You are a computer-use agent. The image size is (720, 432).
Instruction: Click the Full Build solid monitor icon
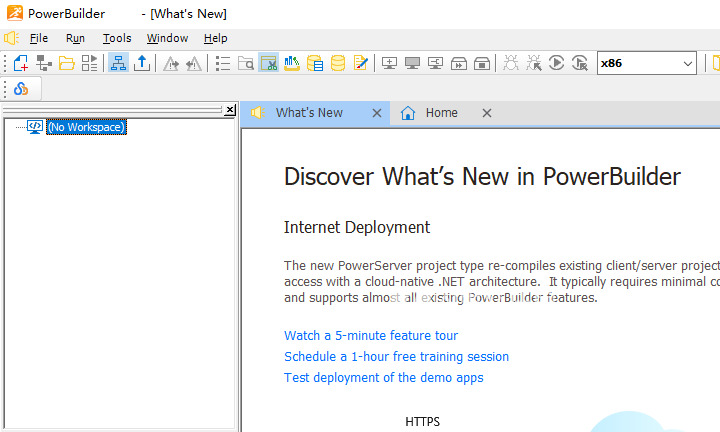tap(412, 63)
